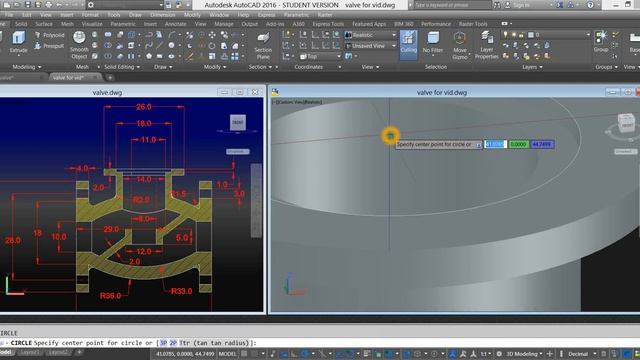Image resolution: width=640 pixels, height=360 pixels.
Task: Open the Section Plane tool
Action: click(x=263, y=45)
